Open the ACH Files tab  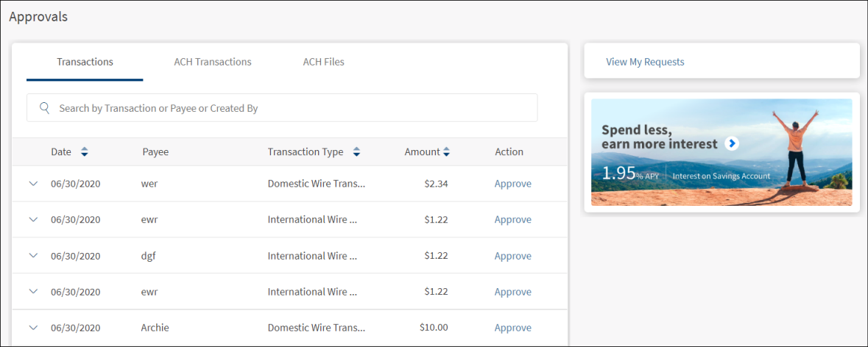(x=323, y=62)
